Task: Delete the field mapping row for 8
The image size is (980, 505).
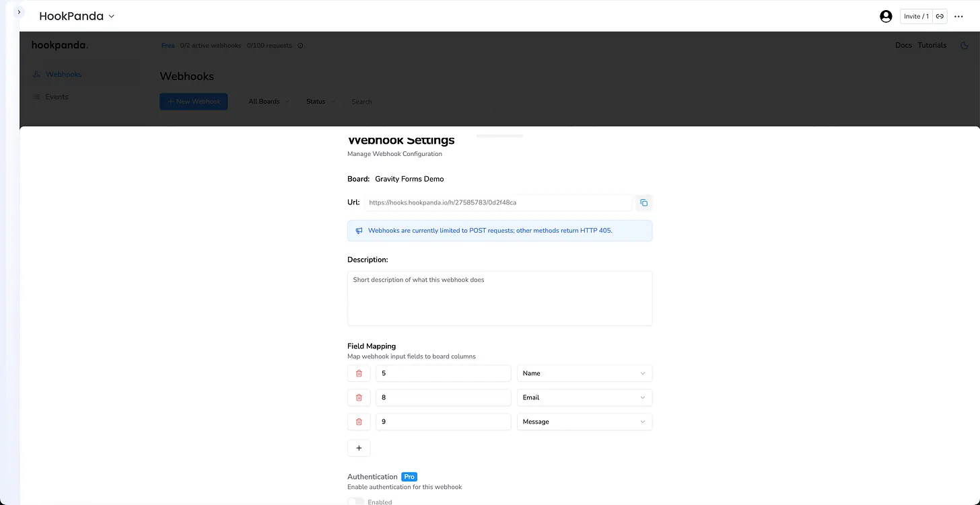Action: [359, 397]
